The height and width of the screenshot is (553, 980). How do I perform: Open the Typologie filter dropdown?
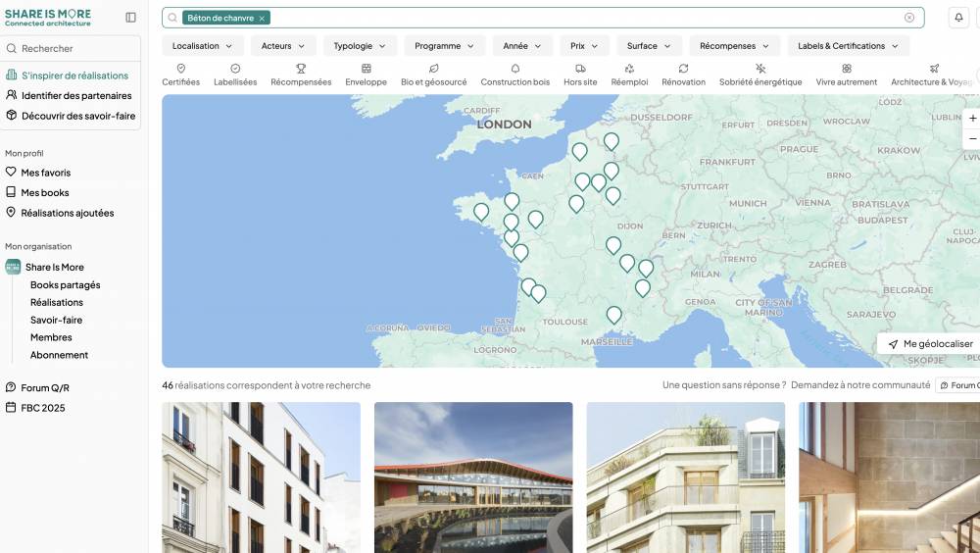tap(360, 46)
